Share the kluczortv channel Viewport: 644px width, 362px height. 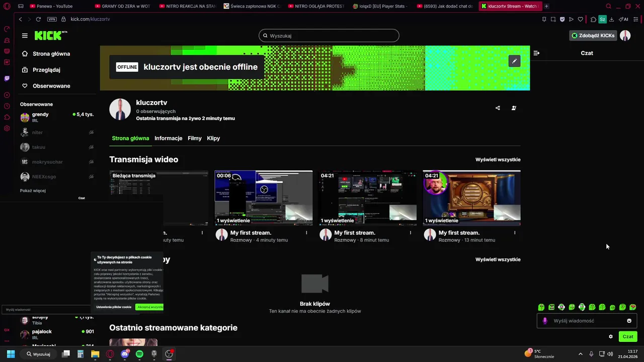pyautogui.click(x=498, y=108)
